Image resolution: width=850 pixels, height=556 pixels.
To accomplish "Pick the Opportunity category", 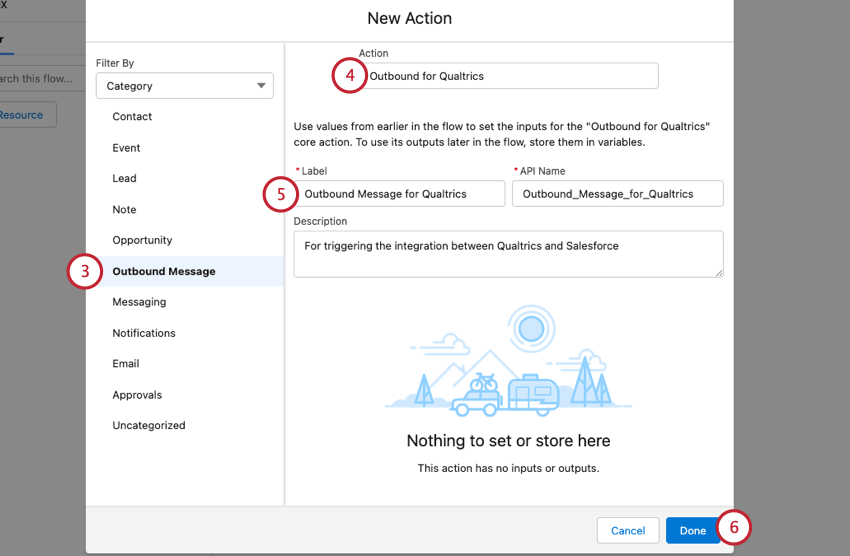I will [x=142, y=241].
